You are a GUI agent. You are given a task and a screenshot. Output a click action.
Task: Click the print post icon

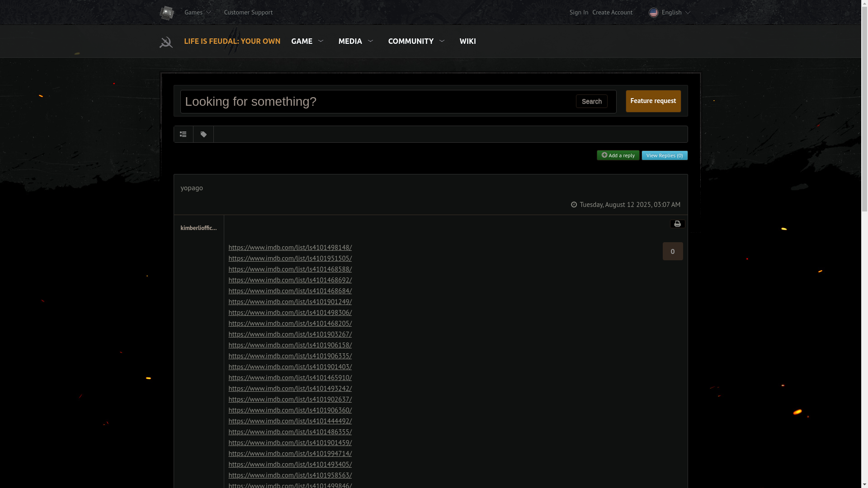(677, 224)
